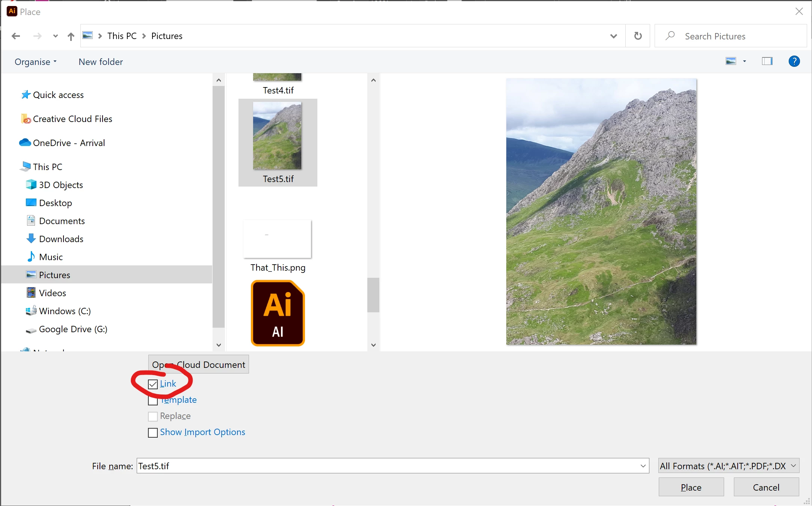Select the AI file icon

(x=278, y=313)
